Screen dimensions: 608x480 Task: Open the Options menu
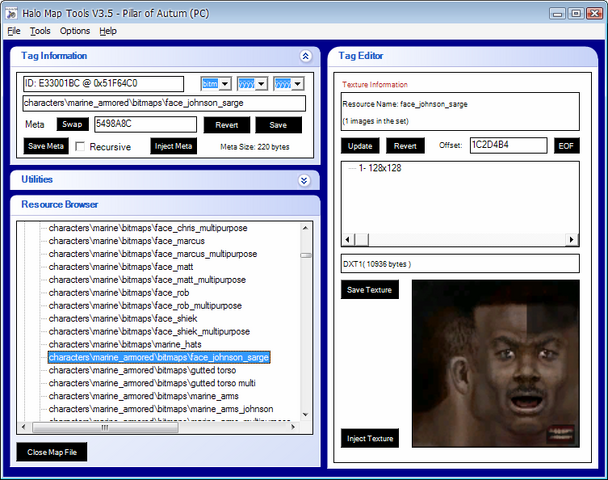click(75, 31)
